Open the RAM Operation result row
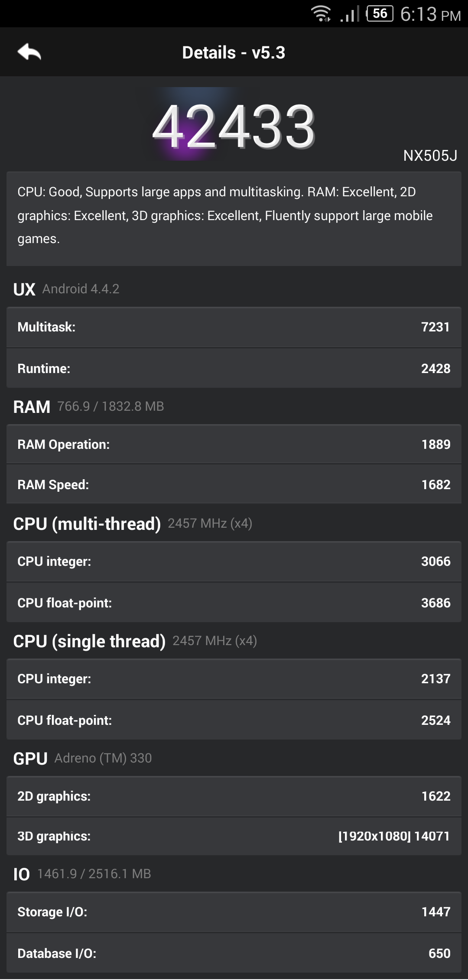 coord(234,444)
